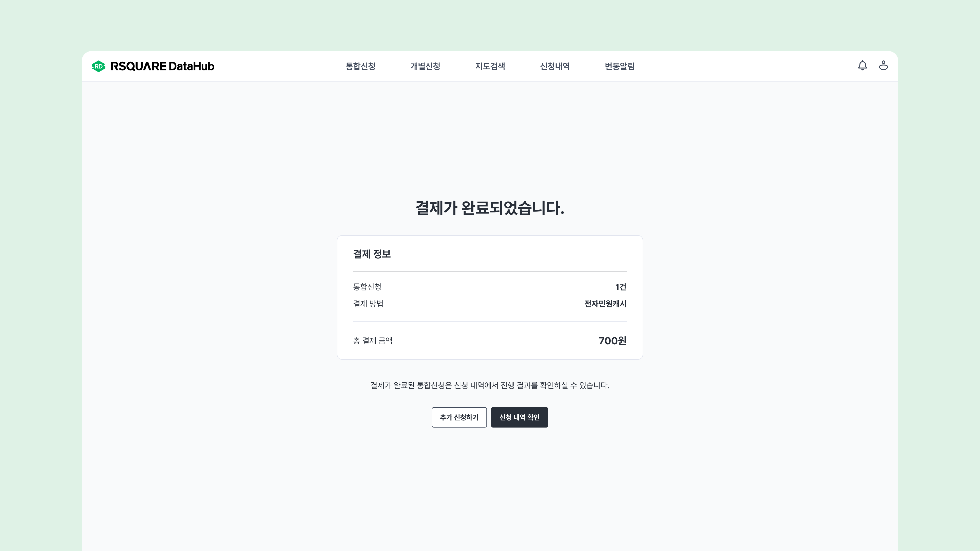The height and width of the screenshot is (551, 980).
Task: Click the 결제 정보 card title
Action: pyautogui.click(x=372, y=254)
